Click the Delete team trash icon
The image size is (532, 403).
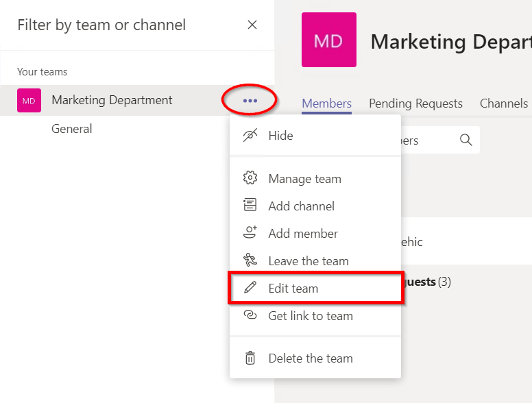pyautogui.click(x=250, y=358)
